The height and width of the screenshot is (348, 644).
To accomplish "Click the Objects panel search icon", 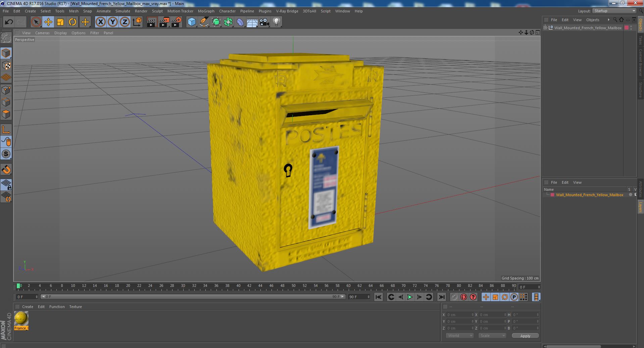I will [x=615, y=20].
